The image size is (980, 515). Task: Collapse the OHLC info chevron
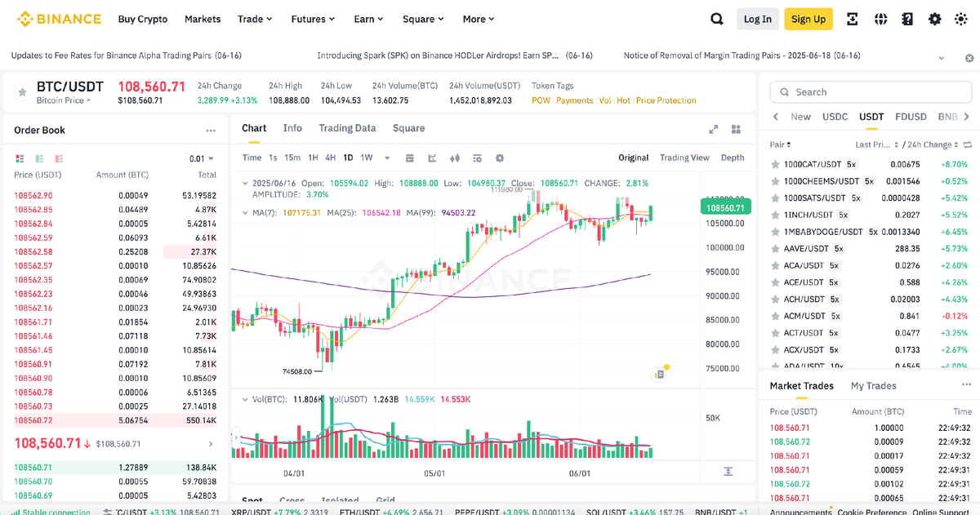246,184
